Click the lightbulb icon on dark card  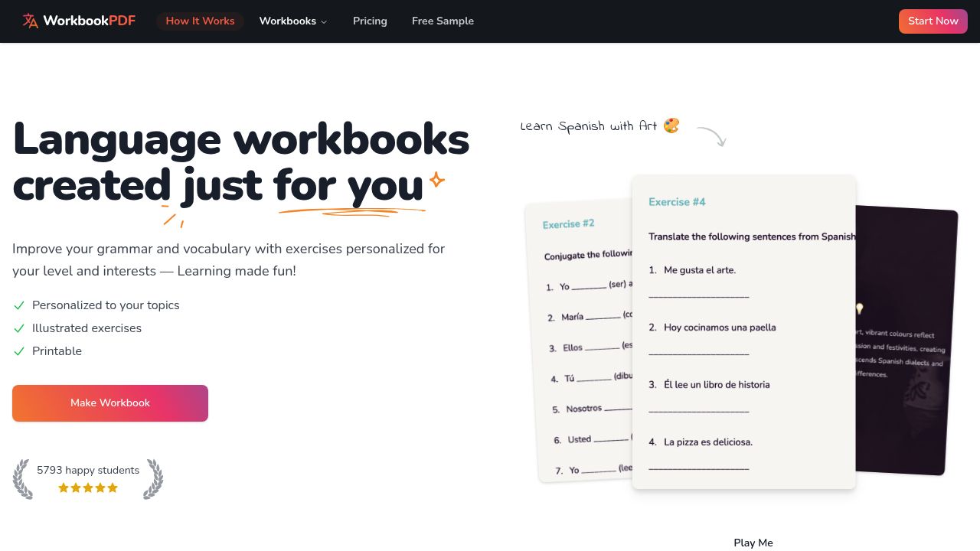click(859, 309)
